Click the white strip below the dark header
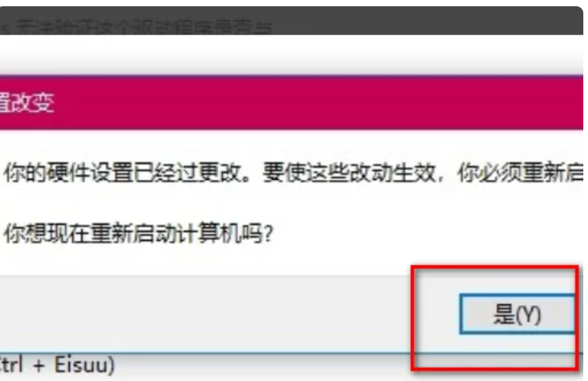The width and height of the screenshot is (588, 381). (291, 55)
